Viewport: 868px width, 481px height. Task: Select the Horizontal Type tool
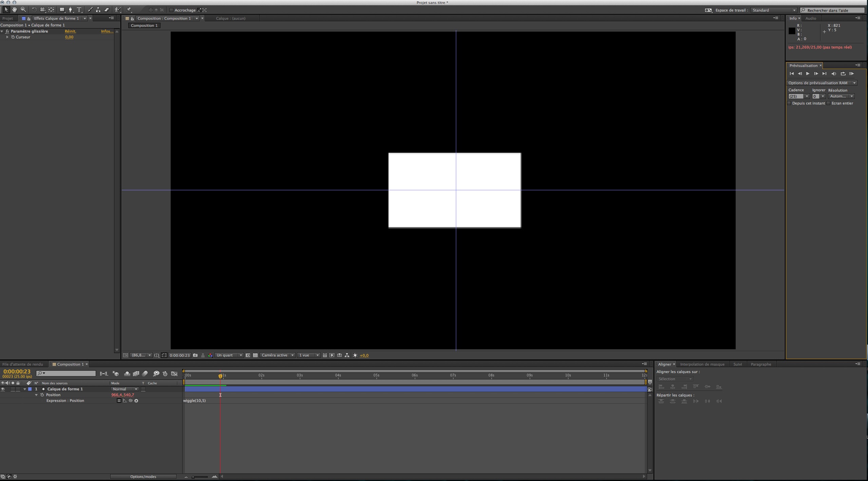[x=79, y=10]
